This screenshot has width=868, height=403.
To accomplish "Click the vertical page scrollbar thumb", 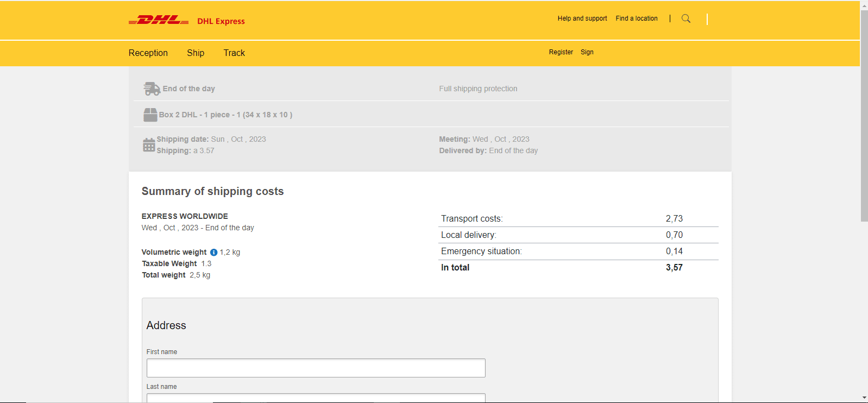I will point(864,114).
